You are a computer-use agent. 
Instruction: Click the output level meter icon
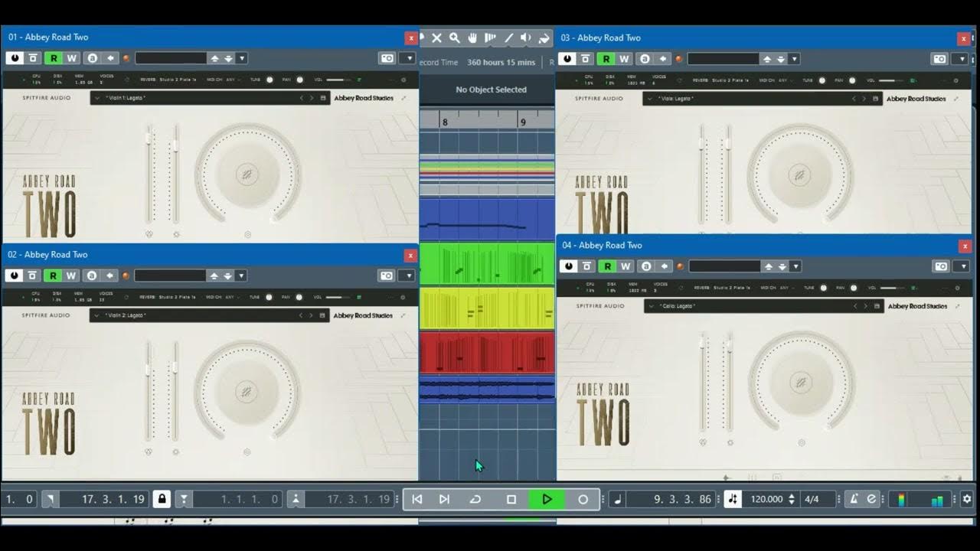pos(937,500)
